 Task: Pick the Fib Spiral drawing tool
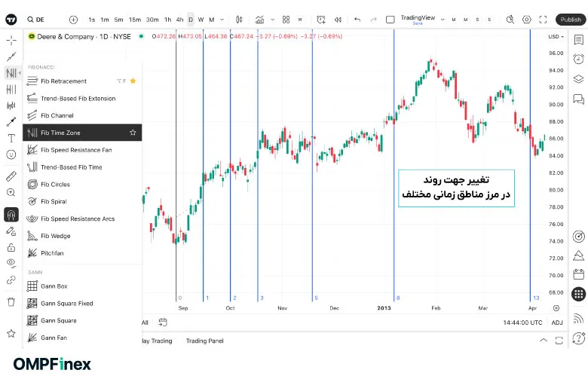(x=55, y=202)
